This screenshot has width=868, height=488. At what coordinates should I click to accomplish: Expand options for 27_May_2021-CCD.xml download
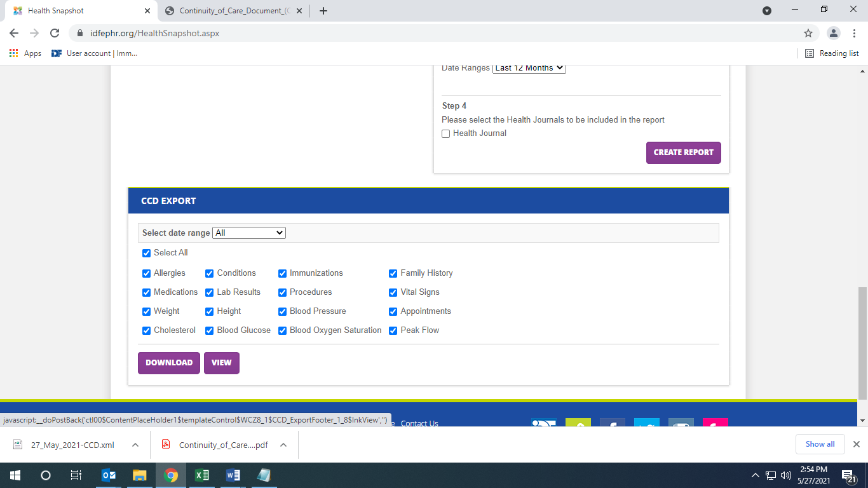(x=135, y=445)
